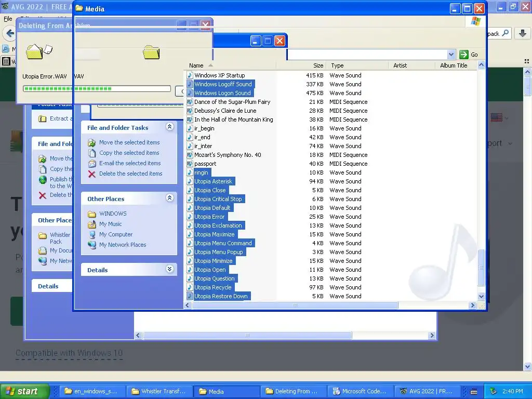Click the deletion progress bar

tap(97, 88)
